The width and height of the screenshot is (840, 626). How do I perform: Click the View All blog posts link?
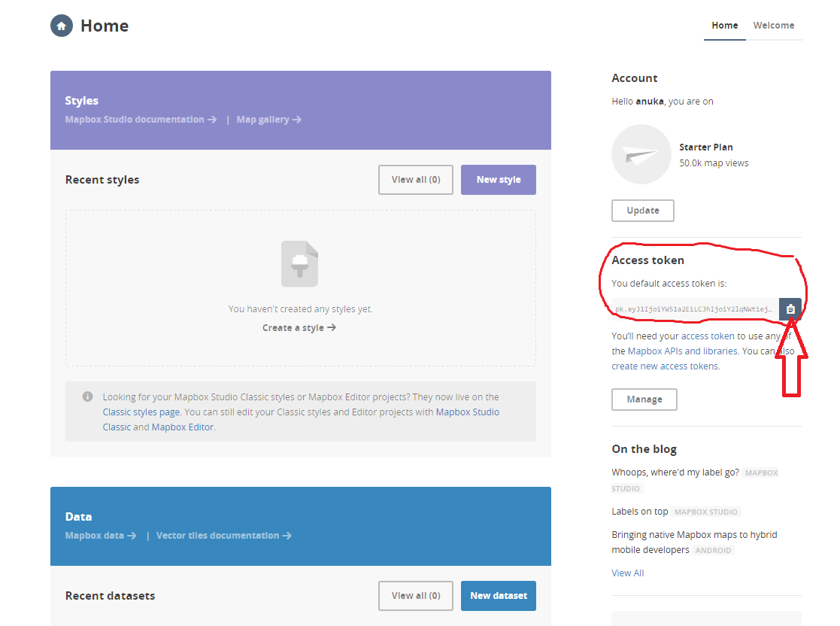tap(627, 573)
